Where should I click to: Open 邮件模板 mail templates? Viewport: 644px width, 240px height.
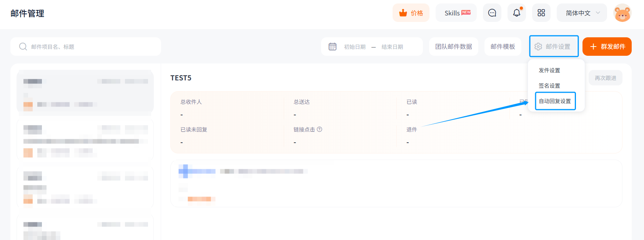coord(503,47)
